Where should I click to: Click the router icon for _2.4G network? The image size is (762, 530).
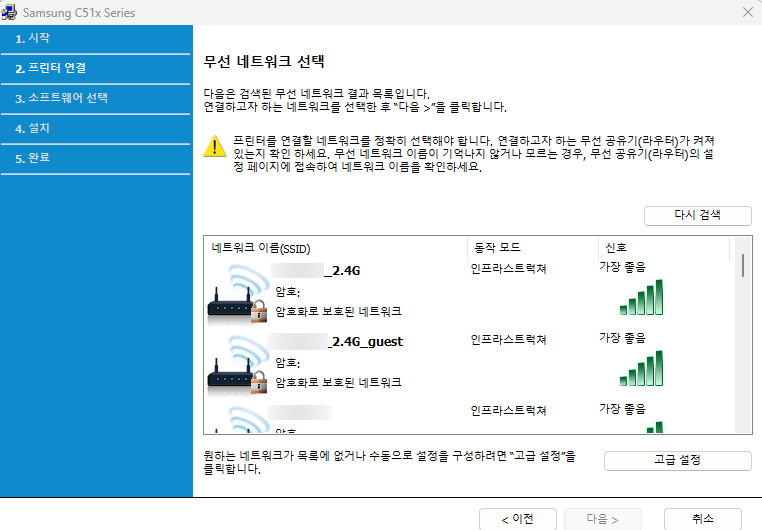(x=237, y=294)
